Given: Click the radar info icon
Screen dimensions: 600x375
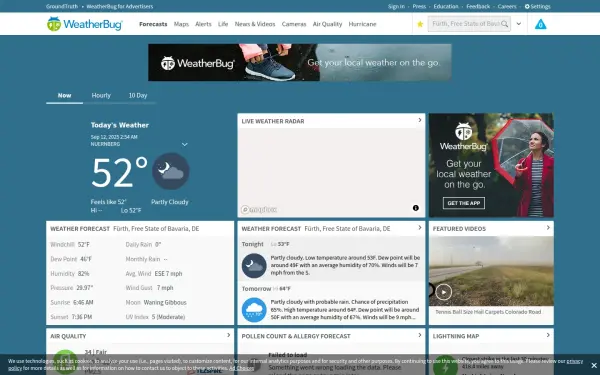Looking at the screenshot, I should click(x=416, y=208).
